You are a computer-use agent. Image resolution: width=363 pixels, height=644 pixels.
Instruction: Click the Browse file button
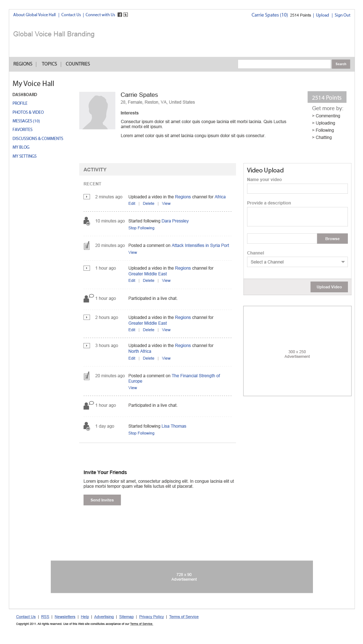pyautogui.click(x=332, y=239)
